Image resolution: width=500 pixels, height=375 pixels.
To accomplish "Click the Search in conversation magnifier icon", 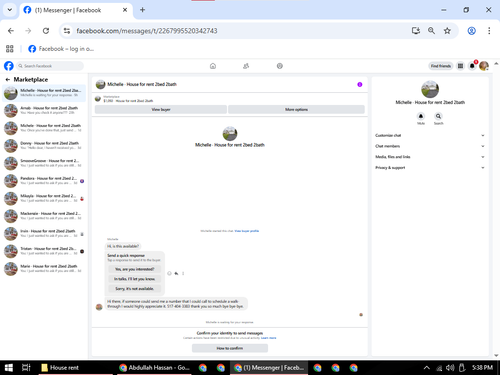I will click(x=438, y=116).
